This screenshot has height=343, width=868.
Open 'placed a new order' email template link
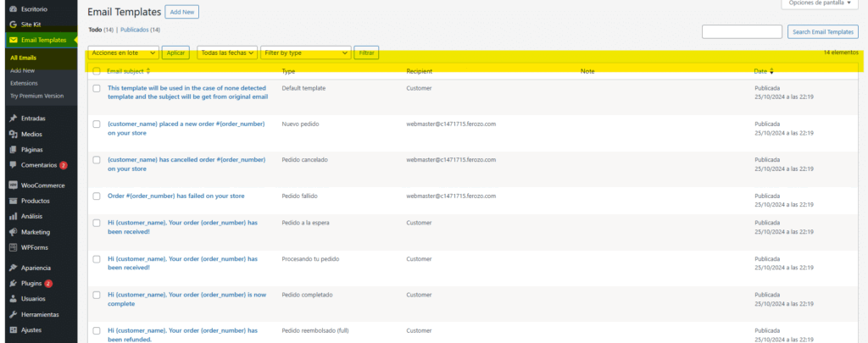186,129
